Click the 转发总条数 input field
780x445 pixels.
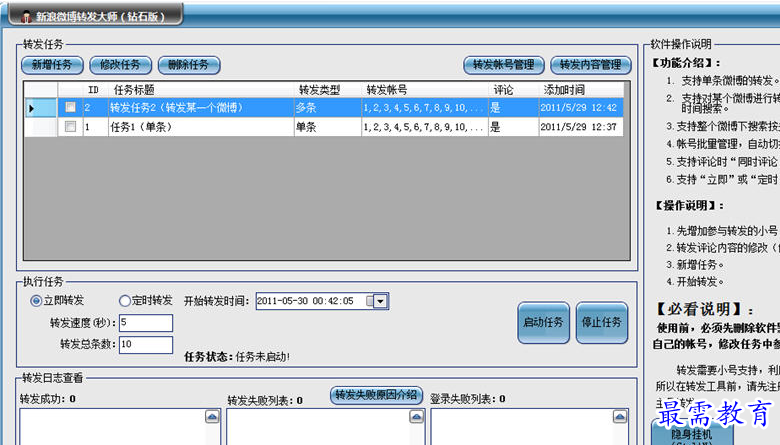pyautogui.click(x=146, y=345)
